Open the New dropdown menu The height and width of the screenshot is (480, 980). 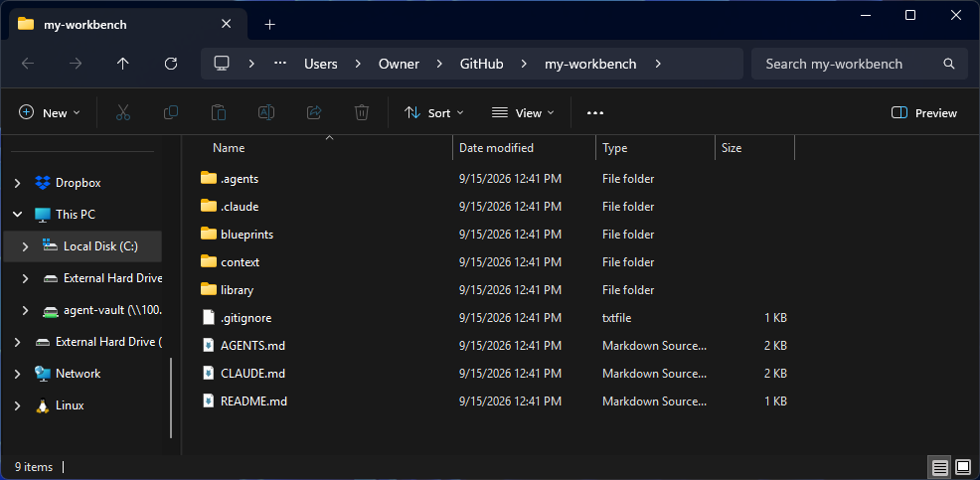click(50, 113)
